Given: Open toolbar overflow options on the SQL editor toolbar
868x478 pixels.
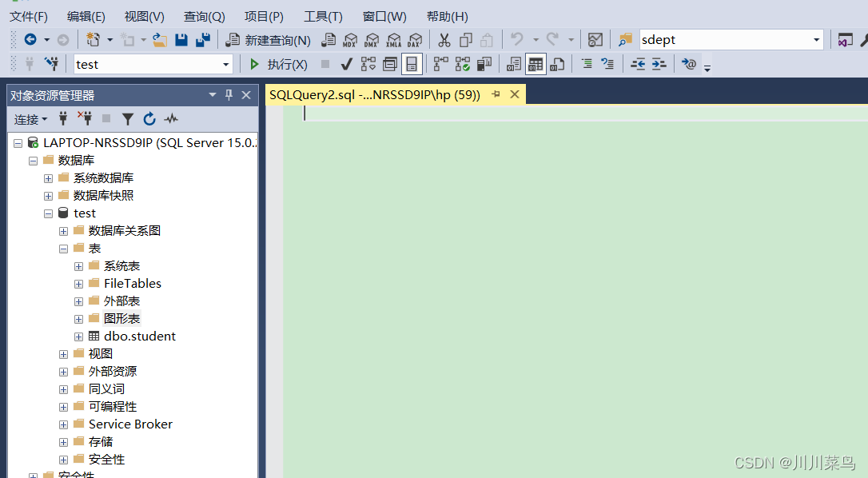Looking at the screenshot, I should click(x=707, y=68).
